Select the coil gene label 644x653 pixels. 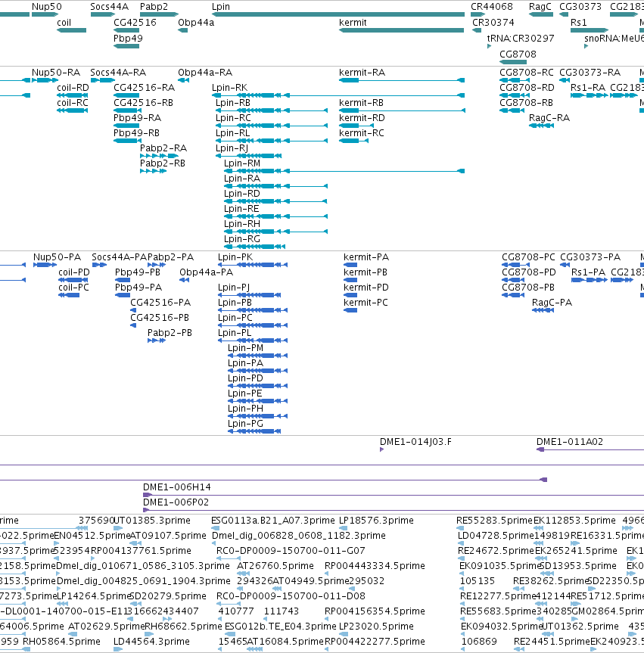64,23
